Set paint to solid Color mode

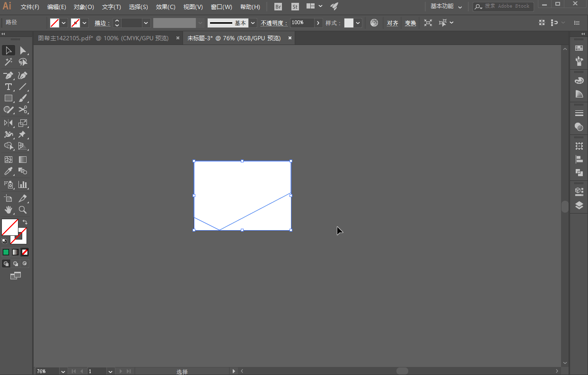(x=6, y=252)
